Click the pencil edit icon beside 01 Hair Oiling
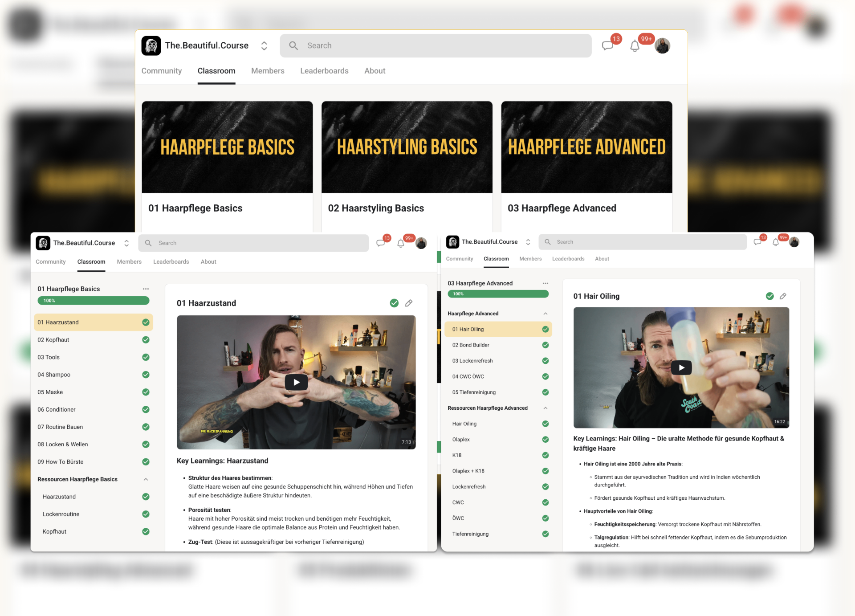Viewport: 855px width, 616px height. point(783,296)
